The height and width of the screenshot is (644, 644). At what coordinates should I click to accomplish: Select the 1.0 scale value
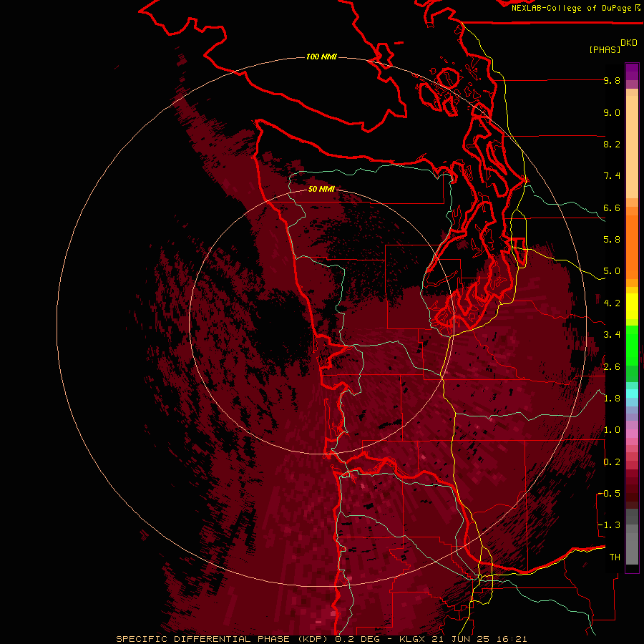point(612,430)
